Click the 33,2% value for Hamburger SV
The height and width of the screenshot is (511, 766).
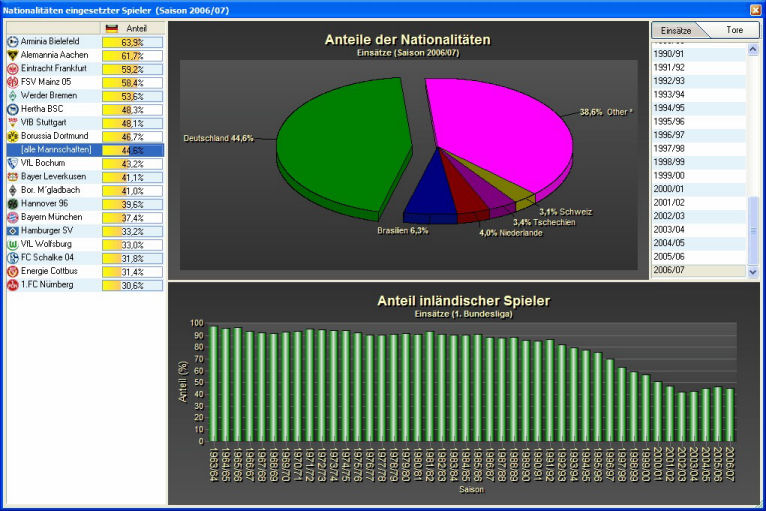132,231
